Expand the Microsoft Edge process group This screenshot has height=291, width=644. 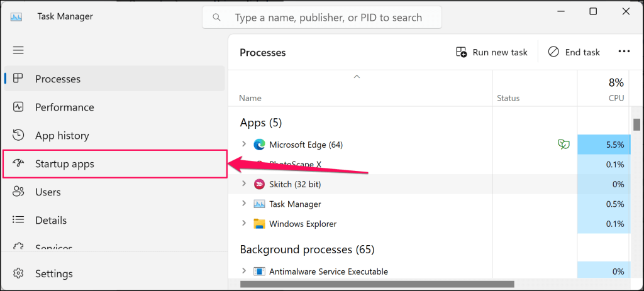(x=245, y=145)
